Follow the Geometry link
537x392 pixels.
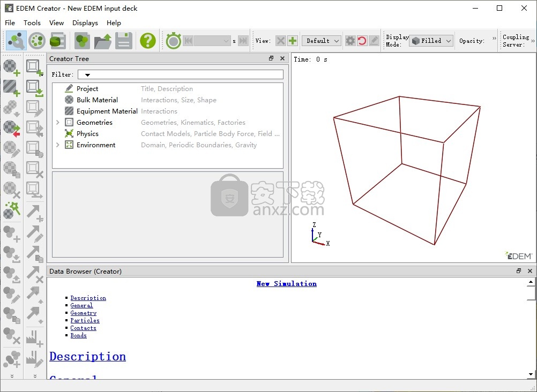pyautogui.click(x=84, y=313)
